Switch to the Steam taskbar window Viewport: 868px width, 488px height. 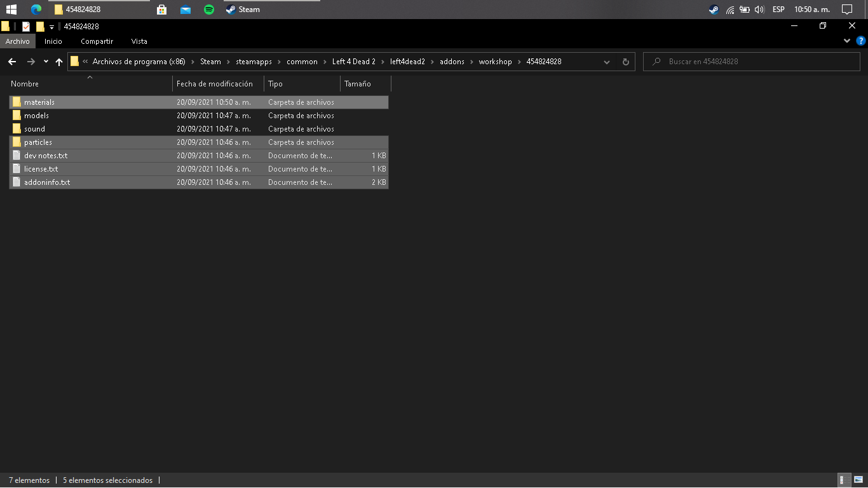click(272, 10)
